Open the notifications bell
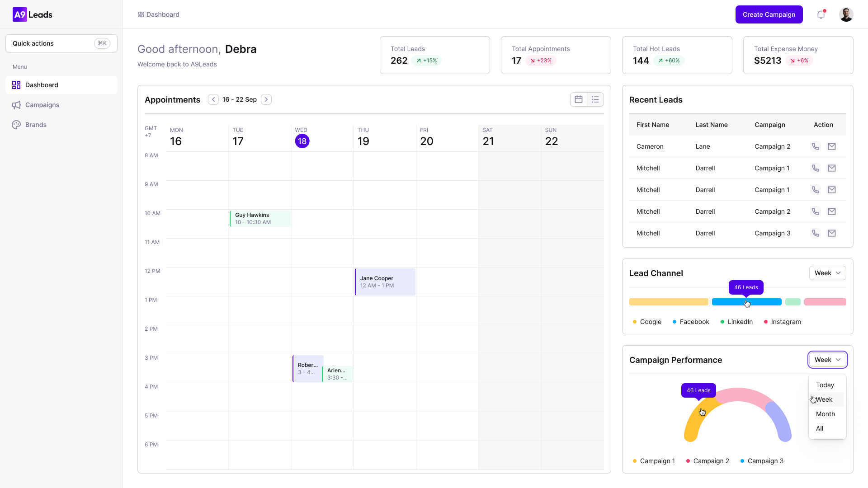The height and width of the screenshot is (488, 868). coord(821,14)
